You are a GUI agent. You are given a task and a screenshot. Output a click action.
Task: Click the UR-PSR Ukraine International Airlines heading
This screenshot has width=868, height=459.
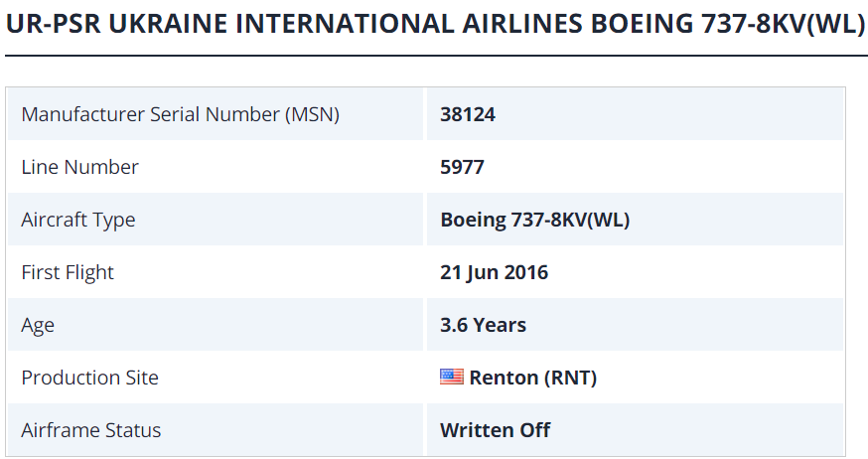434,25
